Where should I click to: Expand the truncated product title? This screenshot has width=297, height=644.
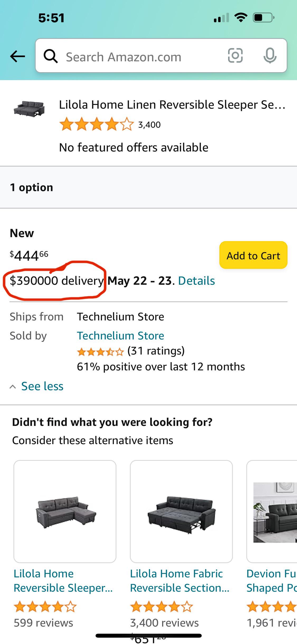(172, 104)
